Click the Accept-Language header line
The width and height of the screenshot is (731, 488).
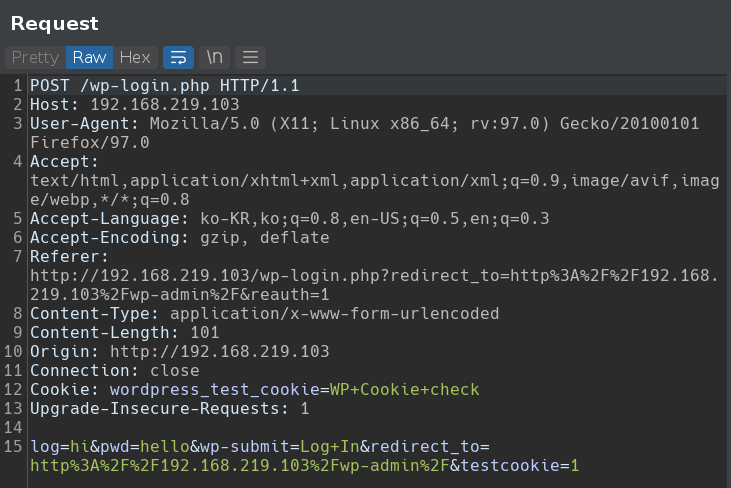[x=290, y=219]
